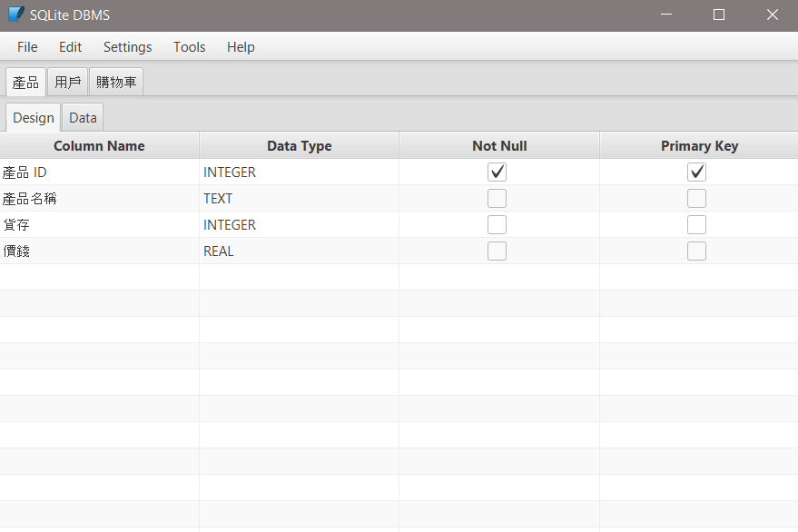Click the REAL data type cell
Image resolution: width=798 pixels, height=532 pixels.
300,251
